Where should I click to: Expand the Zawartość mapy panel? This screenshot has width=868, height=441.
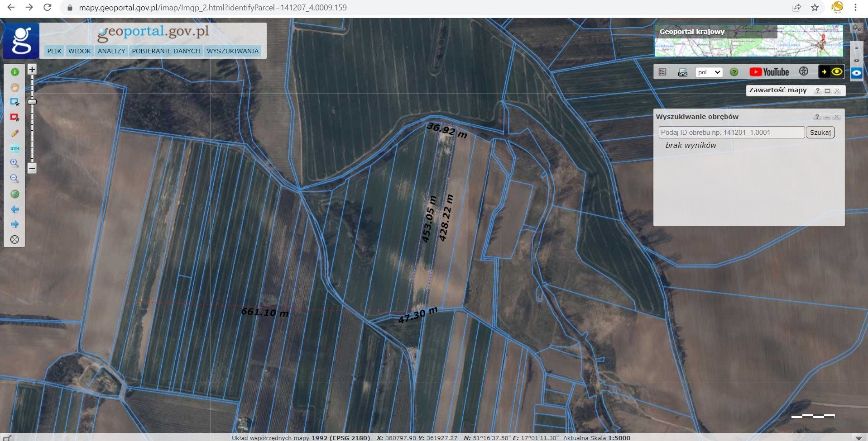pos(827,91)
